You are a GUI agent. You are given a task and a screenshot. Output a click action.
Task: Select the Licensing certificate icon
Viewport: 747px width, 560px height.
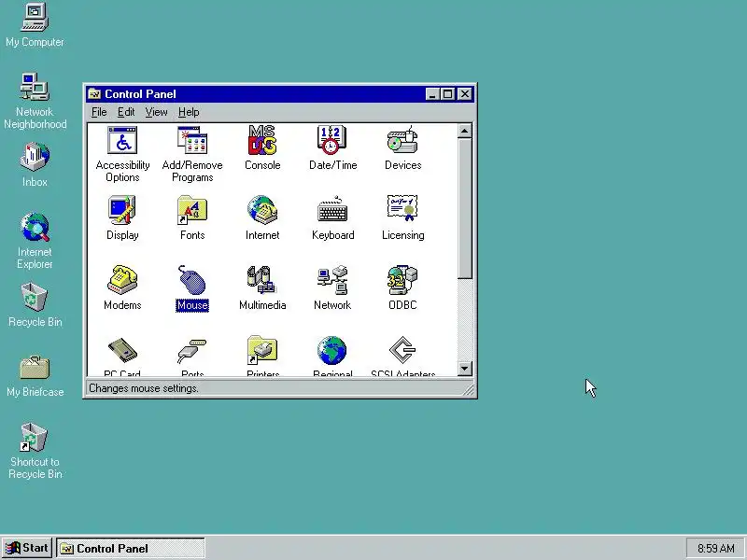click(402, 209)
